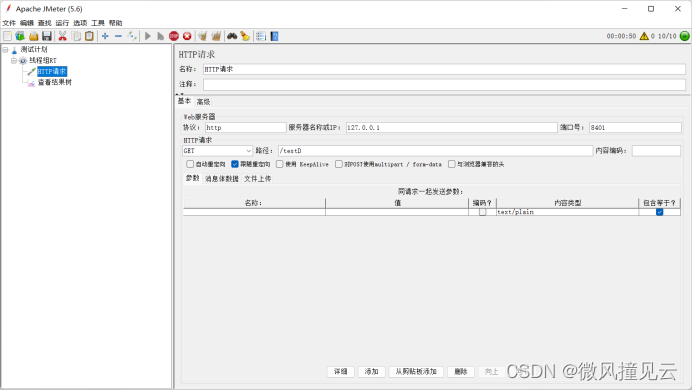Uncheck 包含等于? in the parameter row
The width and height of the screenshot is (692, 390).
659,212
